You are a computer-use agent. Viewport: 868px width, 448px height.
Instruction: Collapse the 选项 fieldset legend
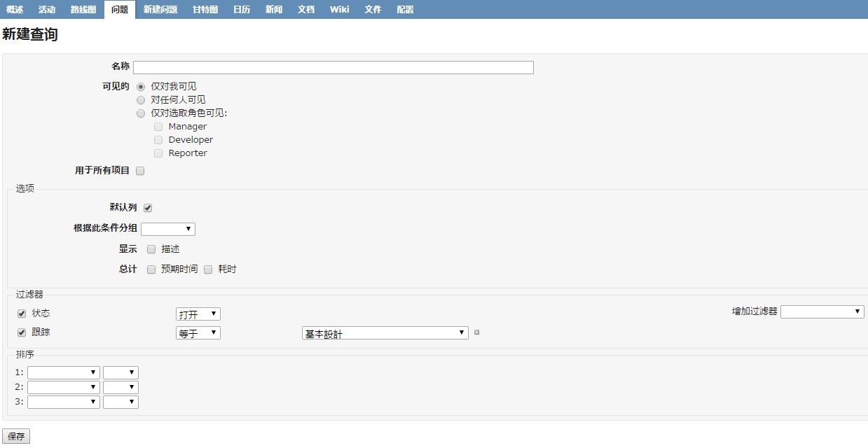point(25,188)
